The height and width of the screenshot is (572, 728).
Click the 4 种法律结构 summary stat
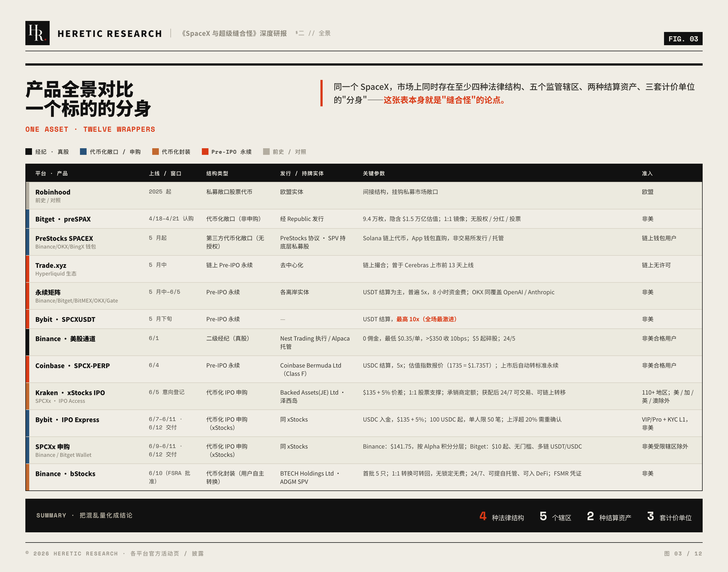[501, 516]
